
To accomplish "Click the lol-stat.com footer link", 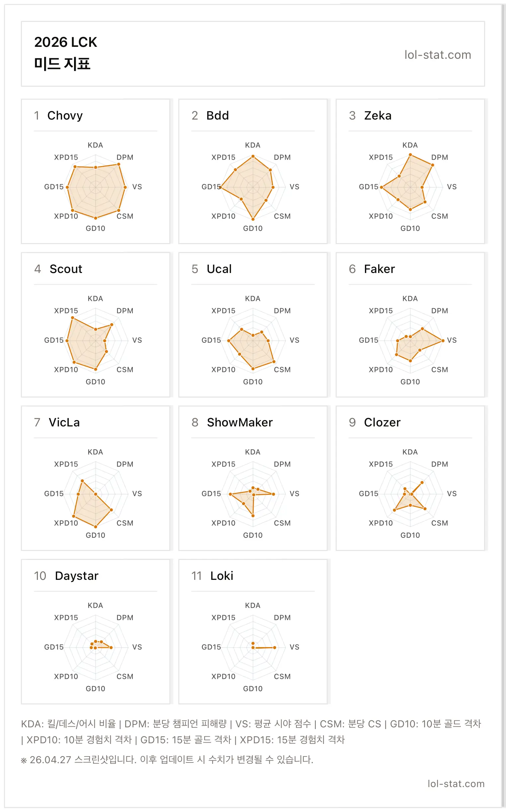I will click(x=456, y=783).
